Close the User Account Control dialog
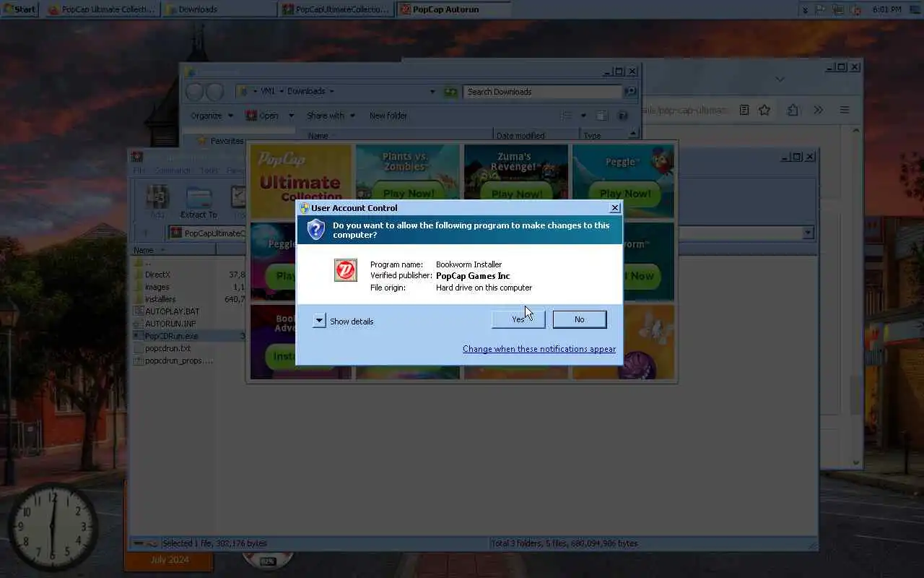 (615, 208)
